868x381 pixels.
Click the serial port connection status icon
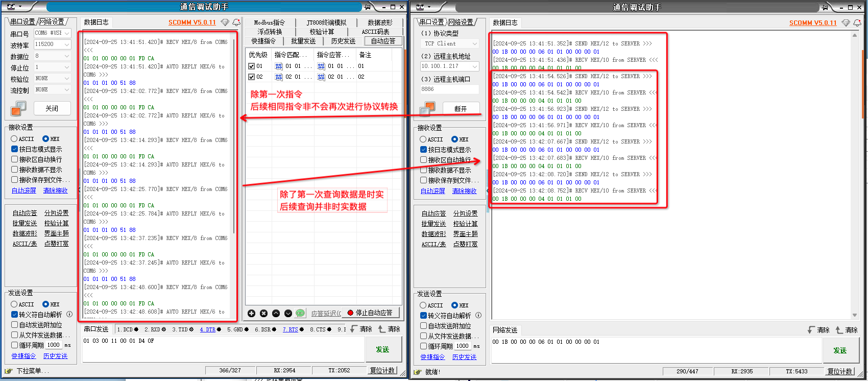click(18, 108)
